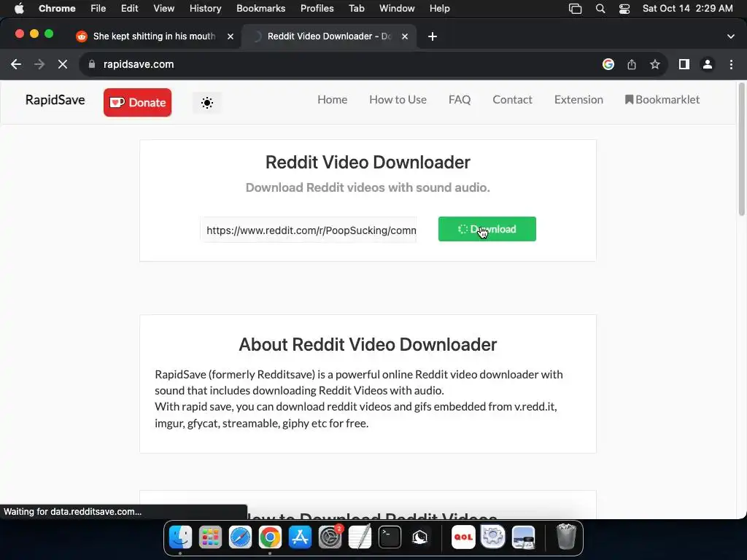Open the Contact nav link

point(512,99)
